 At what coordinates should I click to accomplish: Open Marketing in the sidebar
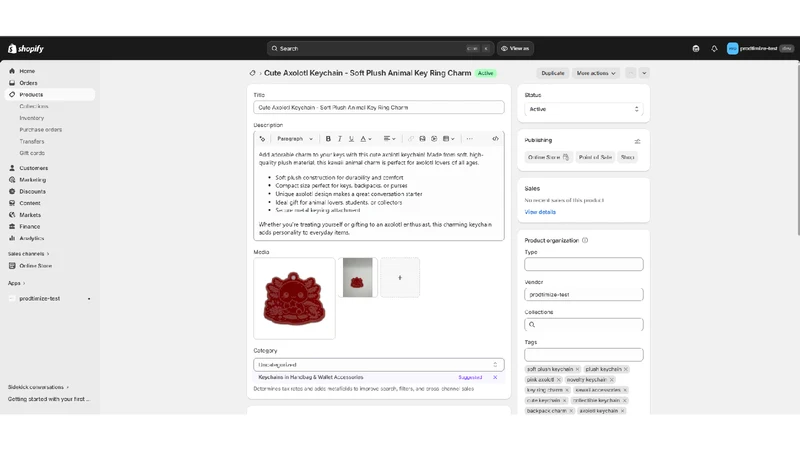coord(33,180)
